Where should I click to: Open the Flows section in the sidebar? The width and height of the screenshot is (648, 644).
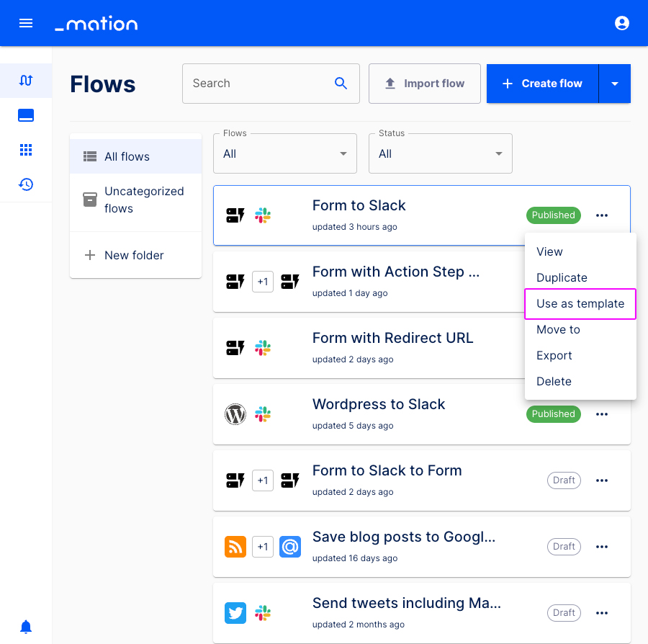[x=26, y=81]
